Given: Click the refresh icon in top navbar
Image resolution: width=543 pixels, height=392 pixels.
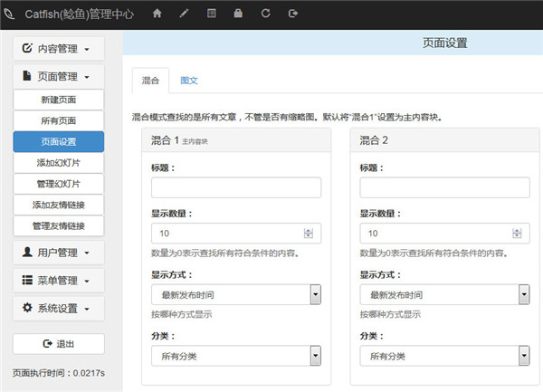Looking at the screenshot, I should pyautogui.click(x=265, y=14).
